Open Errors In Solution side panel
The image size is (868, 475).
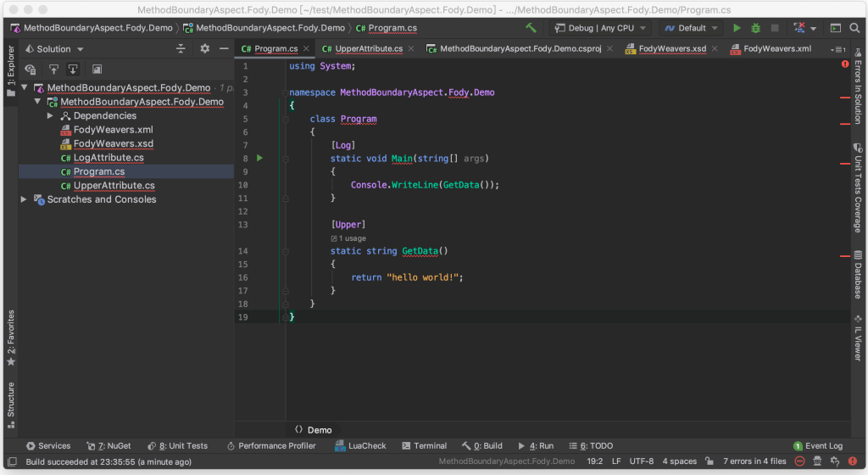(858, 86)
